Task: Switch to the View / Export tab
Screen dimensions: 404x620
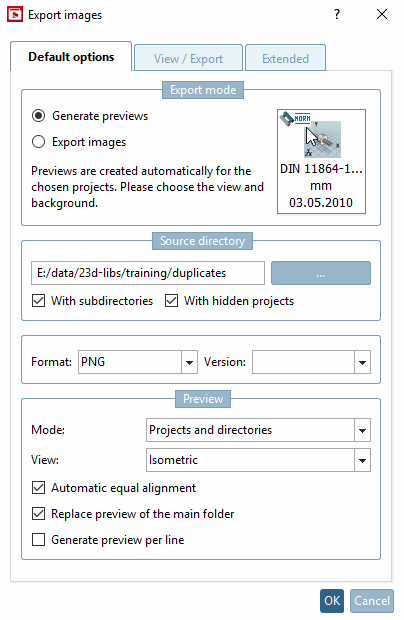Action: [x=188, y=58]
